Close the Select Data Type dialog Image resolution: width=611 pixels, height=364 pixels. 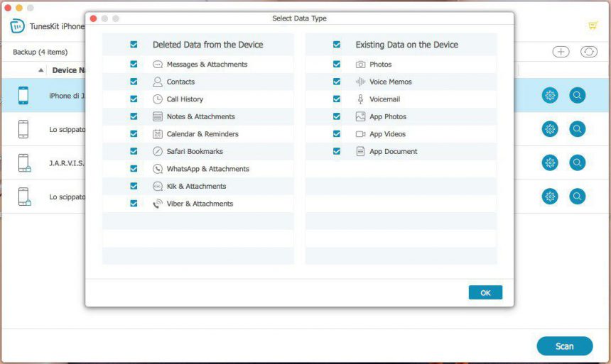pyautogui.click(x=93, y=18)
